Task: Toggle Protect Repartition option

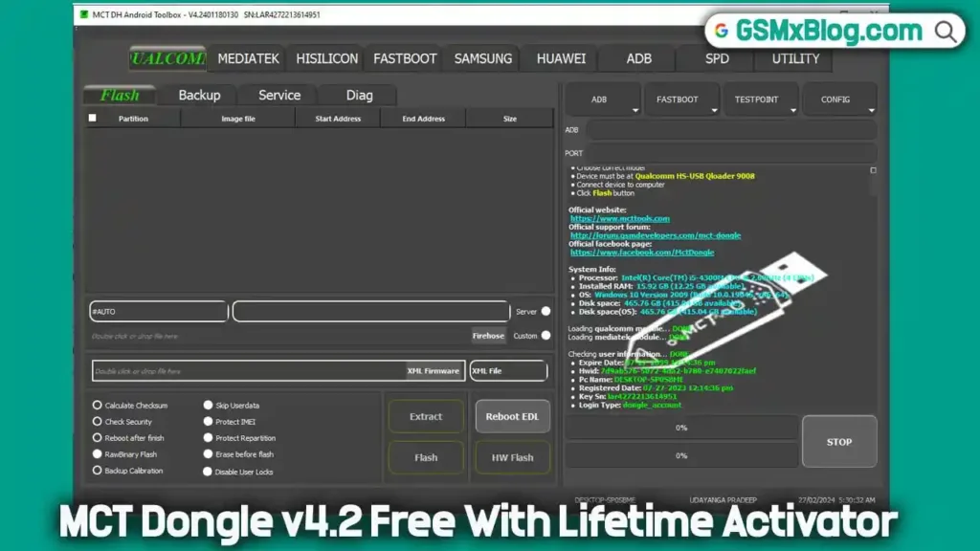Action: tap(208, 437)
